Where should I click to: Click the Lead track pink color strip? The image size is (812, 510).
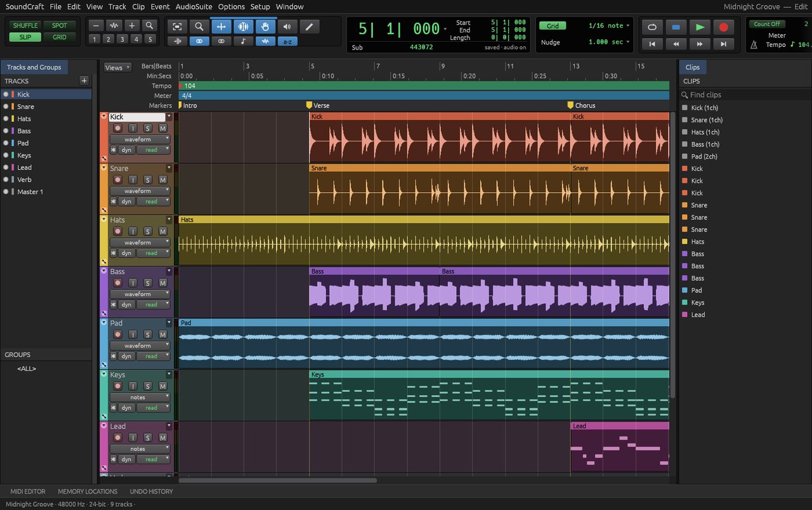103,447
